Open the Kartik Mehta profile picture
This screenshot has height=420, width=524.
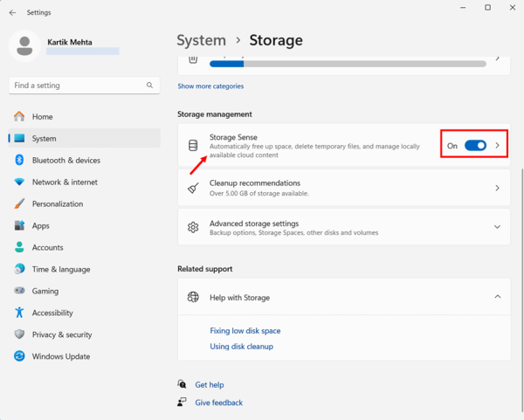[24, 45]
